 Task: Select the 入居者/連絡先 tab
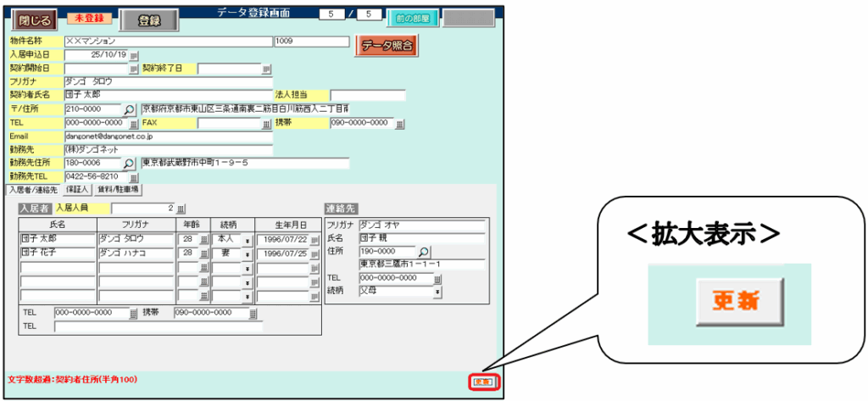[34, 190]
